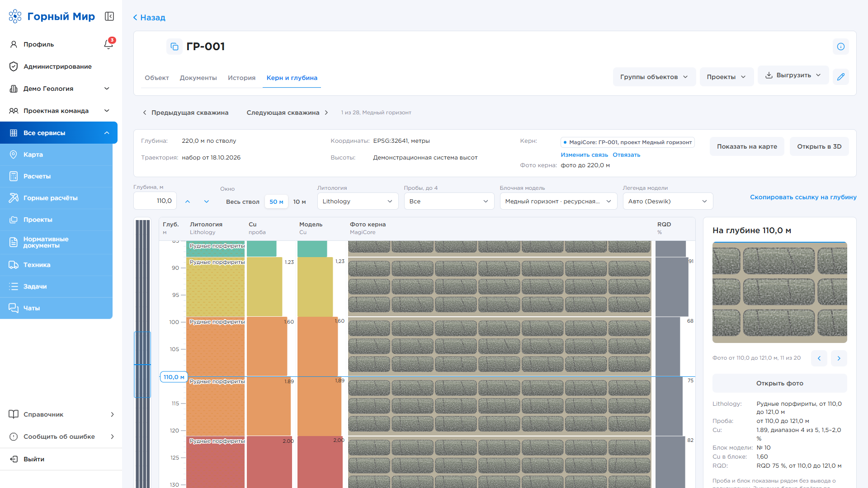Select 10 м window option
Viewport: 868px width, 488px height.
[299, 202]
